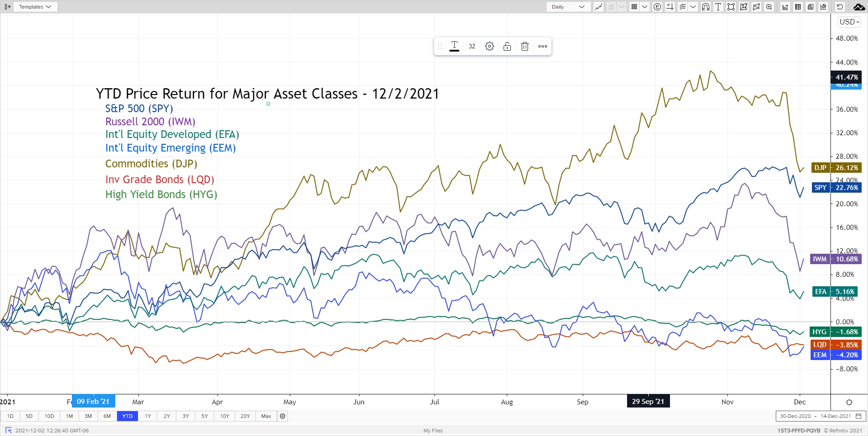Screen dimensions: 868x436
Task: Select the magnet snap tool
Action: pyautogui.click(x=705, y=7)
